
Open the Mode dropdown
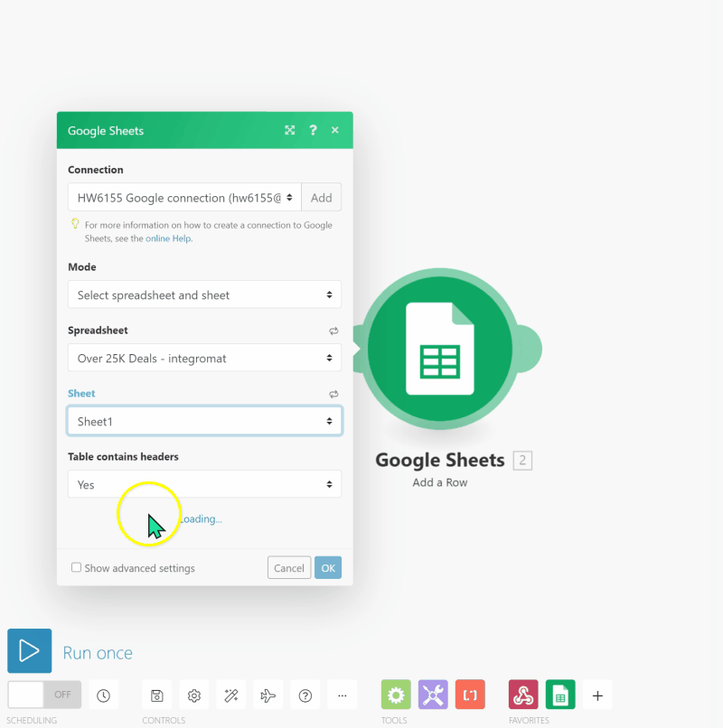[204, 294]
